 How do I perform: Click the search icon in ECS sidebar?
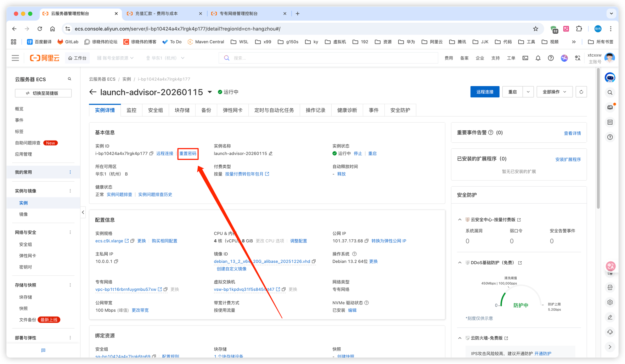[x=69, y=79]
